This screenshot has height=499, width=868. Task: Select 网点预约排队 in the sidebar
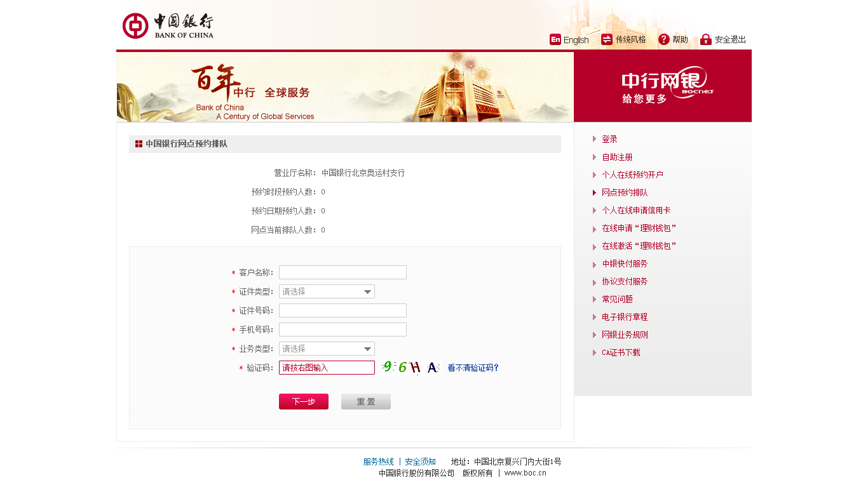click(625, 192)
